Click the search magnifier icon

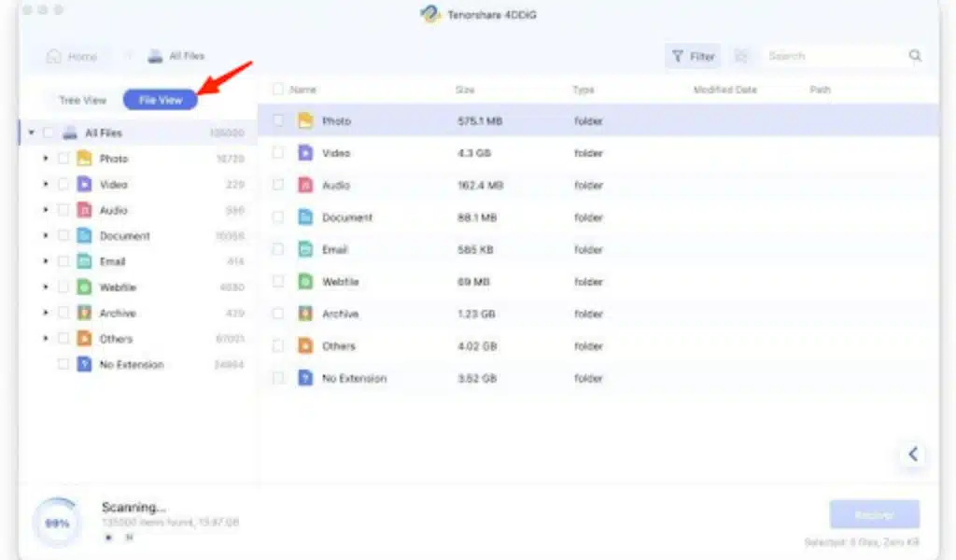(914, 55)
